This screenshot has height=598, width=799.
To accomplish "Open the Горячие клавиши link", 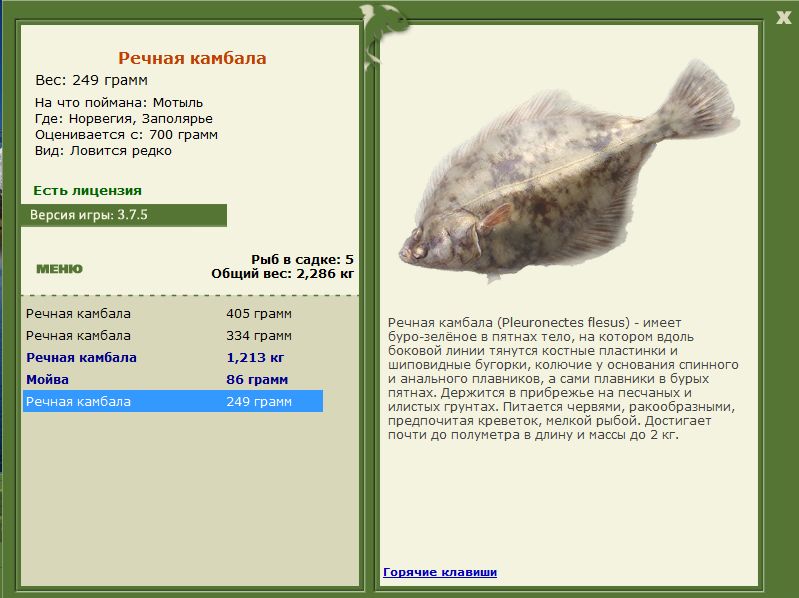I will [x=440, y=572].
